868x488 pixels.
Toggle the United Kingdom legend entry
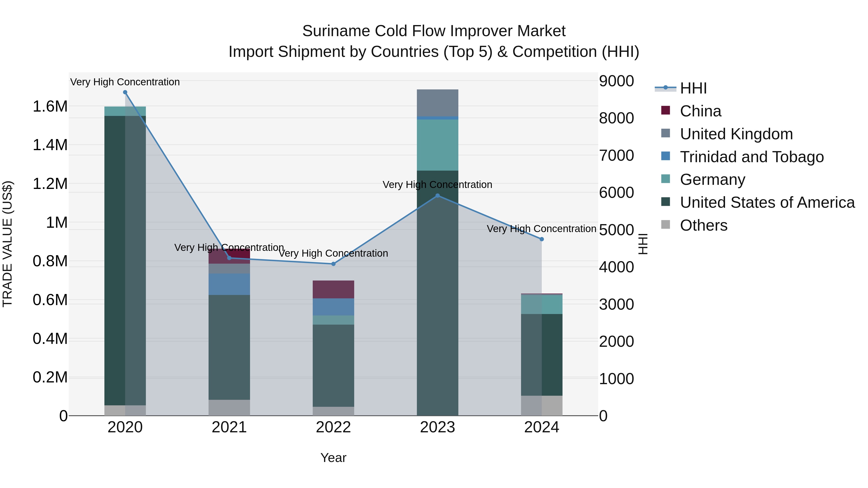click(727, 134)
